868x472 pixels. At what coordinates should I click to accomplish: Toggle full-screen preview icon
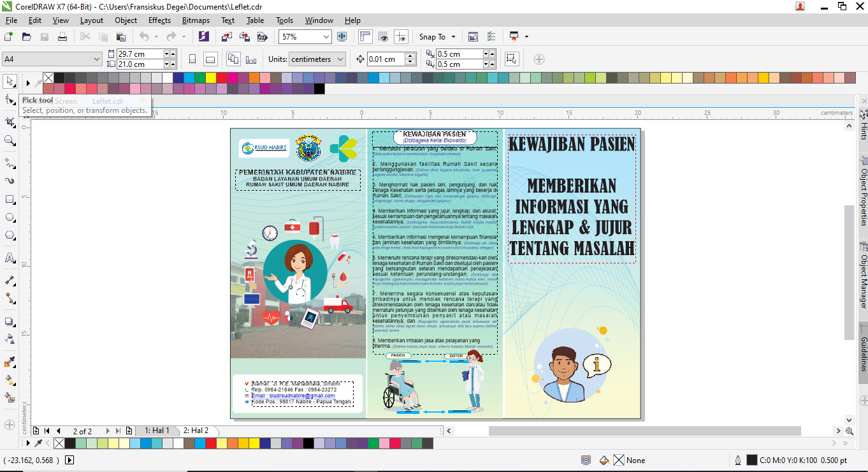(x=342, y=37)
